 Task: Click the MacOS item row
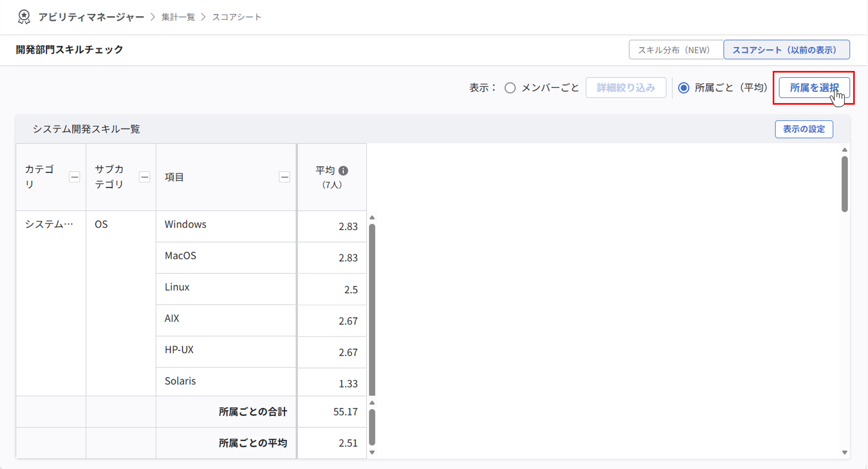[x=226, y=257]
